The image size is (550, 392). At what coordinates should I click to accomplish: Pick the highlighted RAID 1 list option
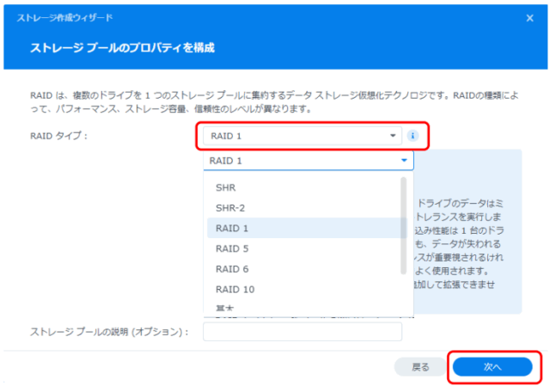231,228
